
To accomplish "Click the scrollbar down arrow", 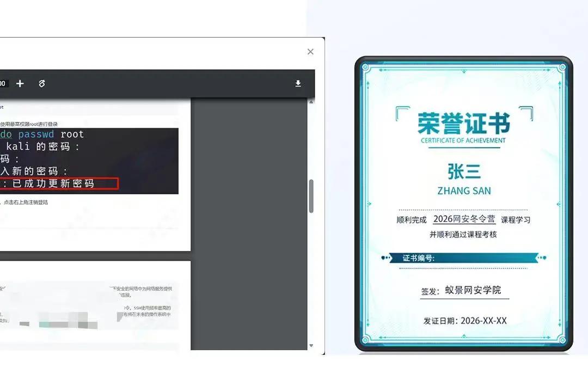I will [311, 345].
